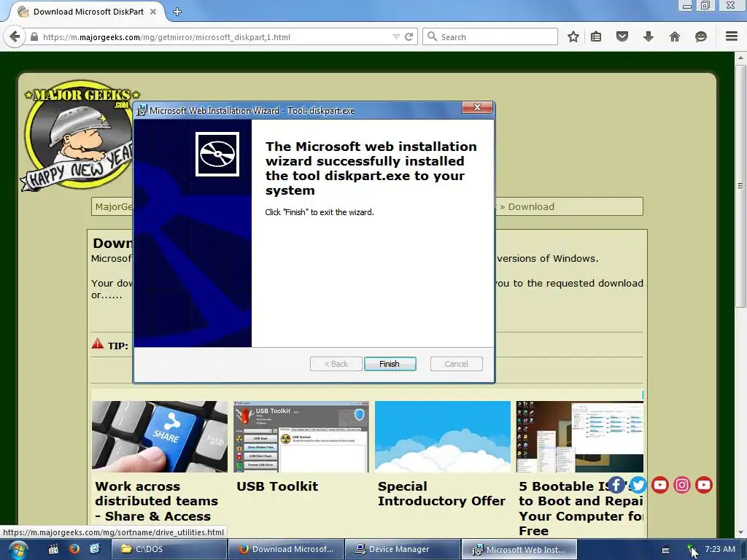Click the Download breadcrumb text
This screenshot has width=747, height=560.
click(531, 206)
